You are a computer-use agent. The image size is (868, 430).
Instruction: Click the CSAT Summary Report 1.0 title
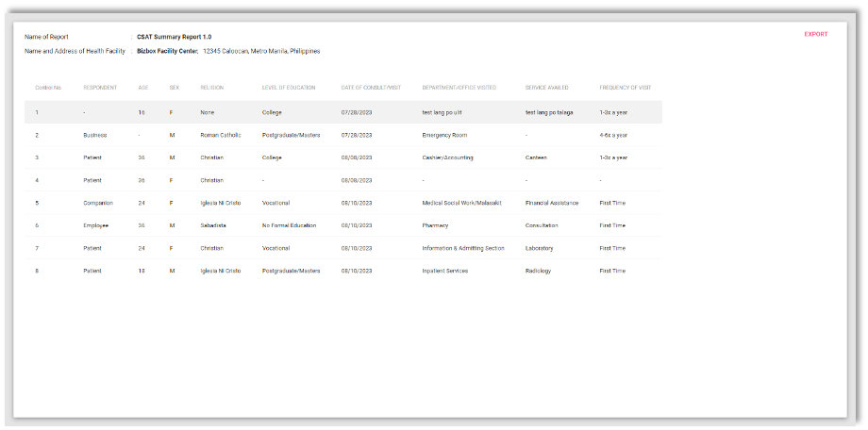tap(174, 37)
